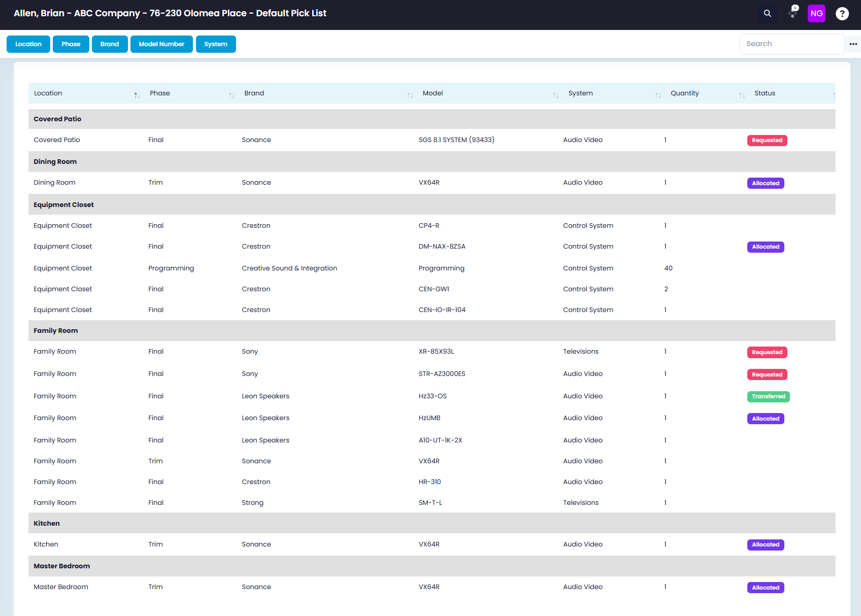
Task: Click Allocated badge on DM-NAX-8ZSA row
Action: 766,247
